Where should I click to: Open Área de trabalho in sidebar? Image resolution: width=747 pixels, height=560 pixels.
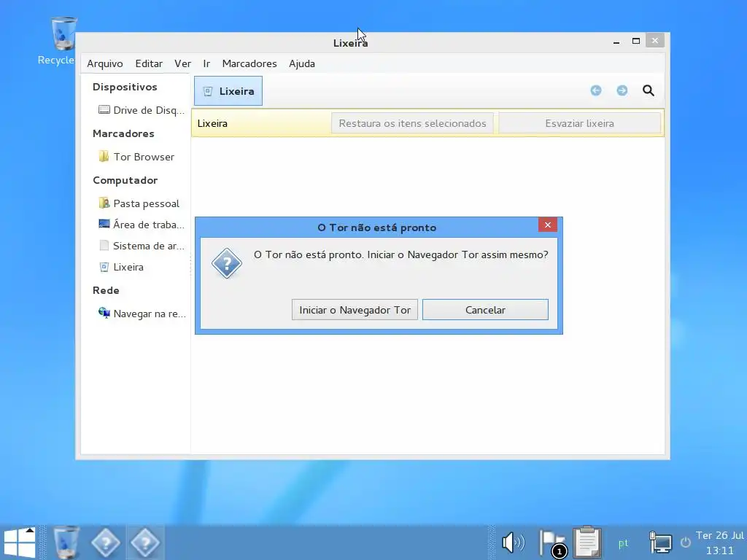click(141, 225)
